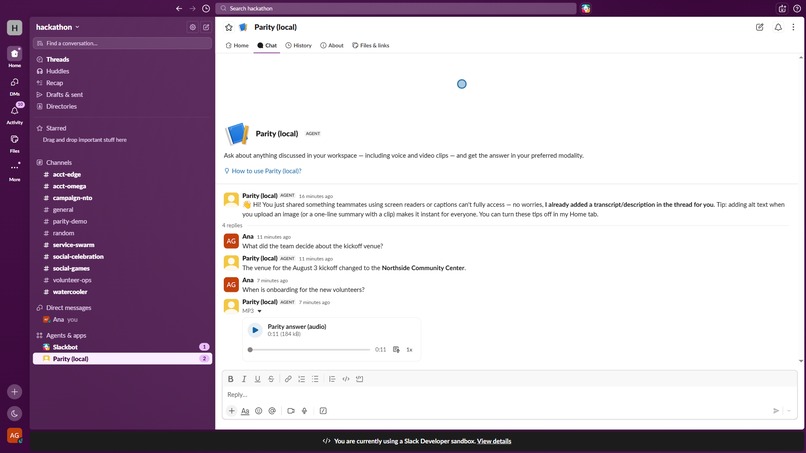
Task: Switch to the Chat tab
Action: (267, 45)
